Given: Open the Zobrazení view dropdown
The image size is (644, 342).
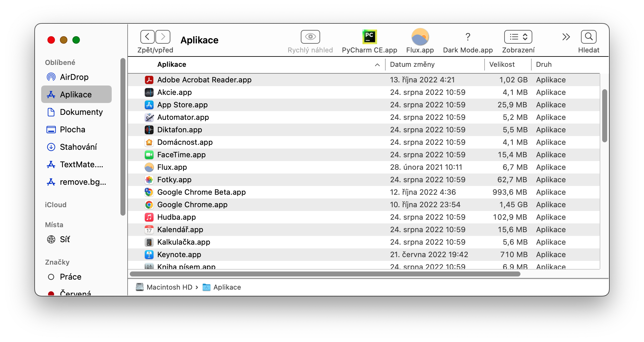Looking at the screenshot, I should [x=518, y=37].
